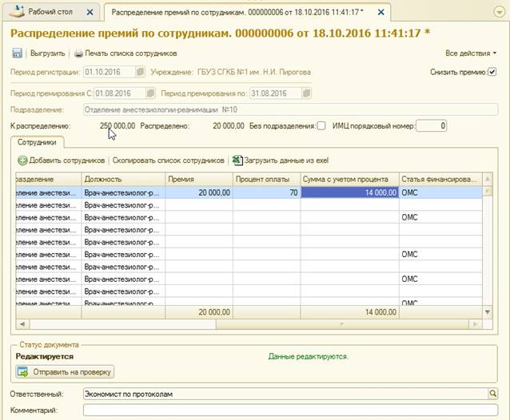
Task: Toggle the Снизить премию checkbox
Action: click(x=492, y=72)
